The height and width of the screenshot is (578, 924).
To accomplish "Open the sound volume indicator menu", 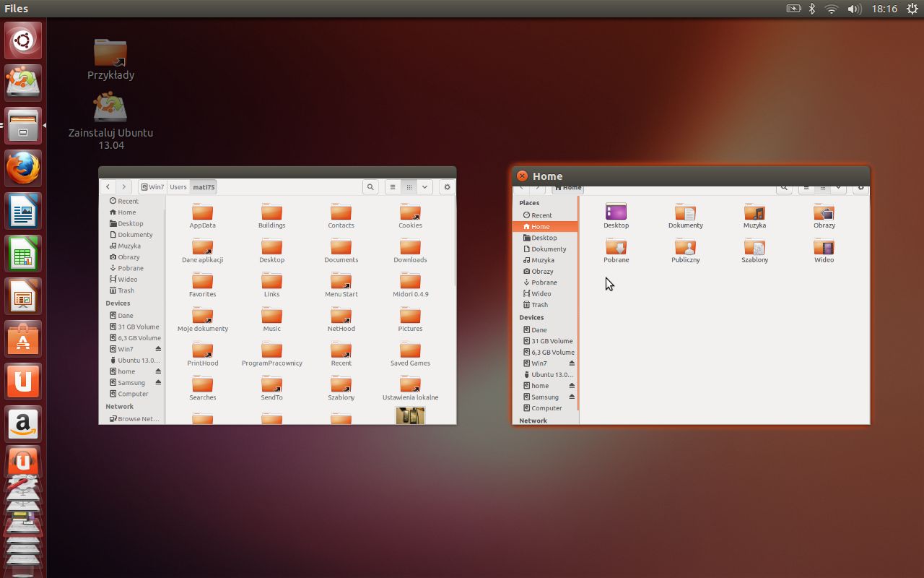I will [854, 9].
